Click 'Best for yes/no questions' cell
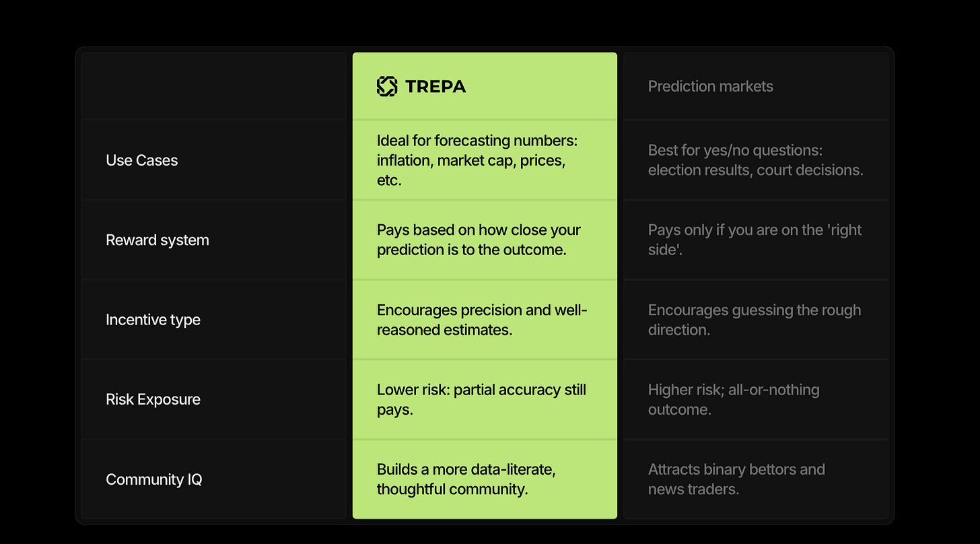Screen dimensions: 980x544 [x=756, y=160]
